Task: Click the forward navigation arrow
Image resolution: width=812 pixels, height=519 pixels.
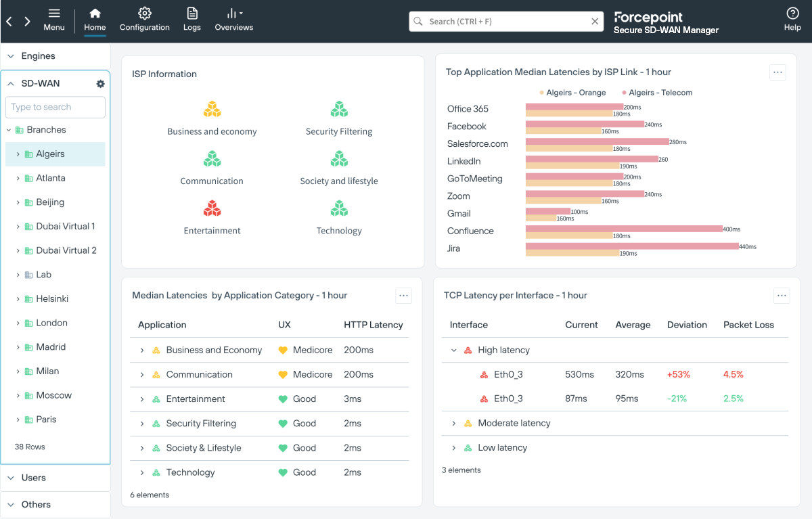Action: 27,22
